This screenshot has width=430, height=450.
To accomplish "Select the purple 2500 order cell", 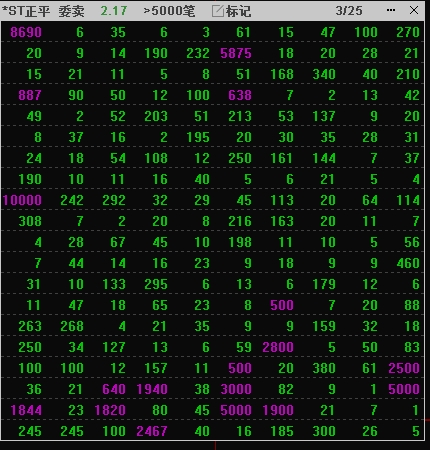I will coord(404,368).
